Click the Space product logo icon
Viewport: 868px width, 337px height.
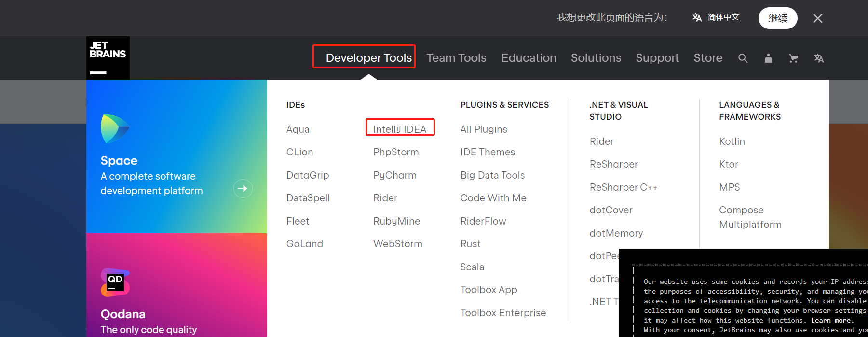pos(115,129)
